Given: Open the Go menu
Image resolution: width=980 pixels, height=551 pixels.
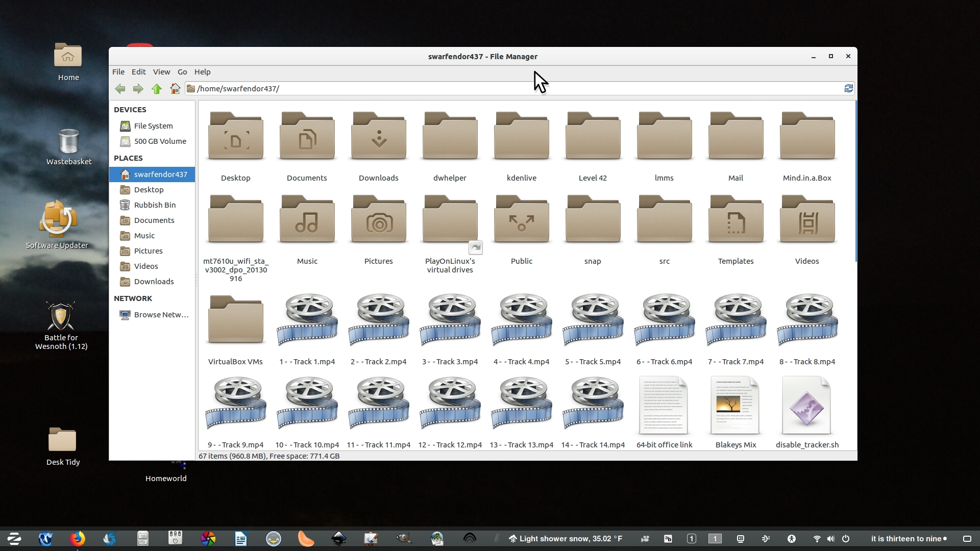Looking at the screenshot, I should [182, 72].
